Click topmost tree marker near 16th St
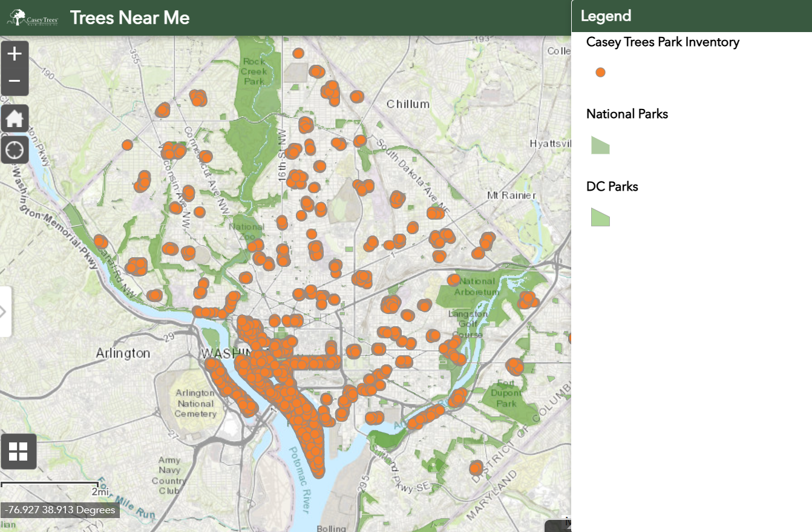812x532 pixels. (298, 53)
